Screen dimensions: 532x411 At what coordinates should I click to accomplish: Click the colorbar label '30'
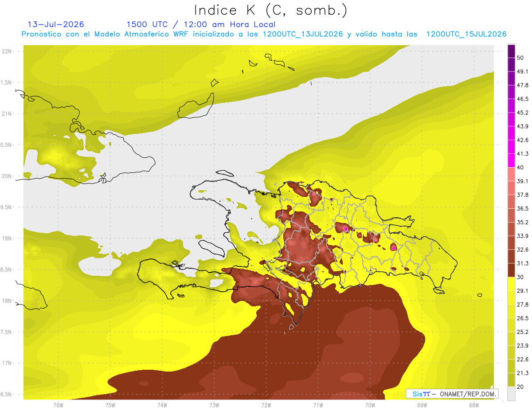(x=521, y=277)
